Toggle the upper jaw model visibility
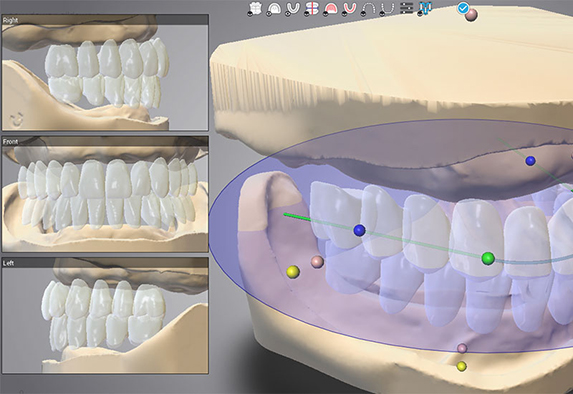Viewport: 573px width, 394px height. pos(274,8)
